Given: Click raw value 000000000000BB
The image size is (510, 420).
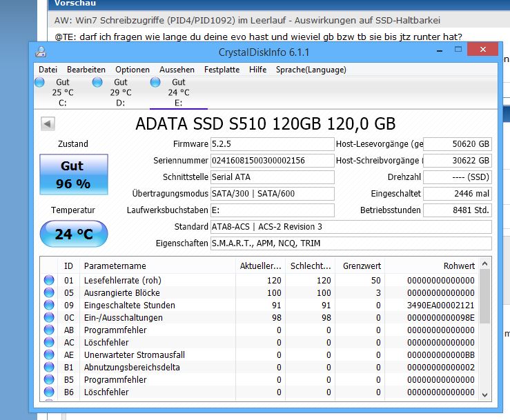Looking at the screenshot, I should click(x=441, y=354).
